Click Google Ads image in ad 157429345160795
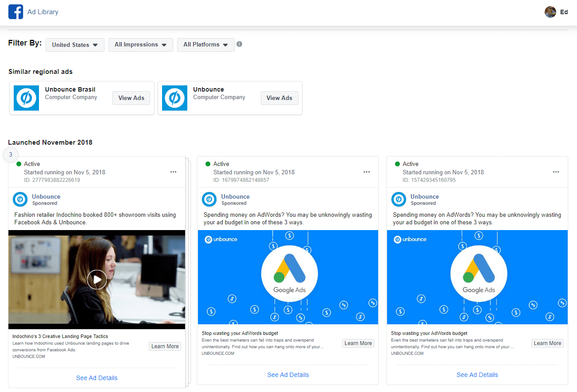 (477, 277)
